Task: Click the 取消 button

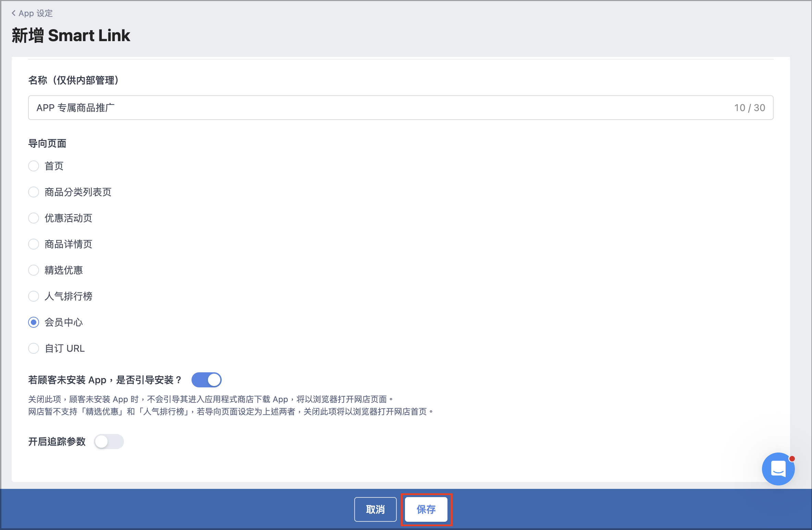Action: coord(376,509)
